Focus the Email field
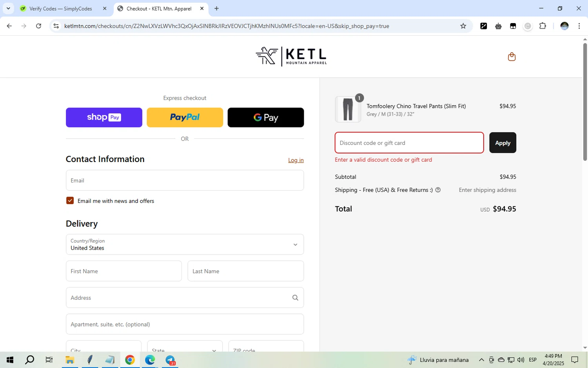This screenshot has height=368, width=588. [x=185, y=180]
